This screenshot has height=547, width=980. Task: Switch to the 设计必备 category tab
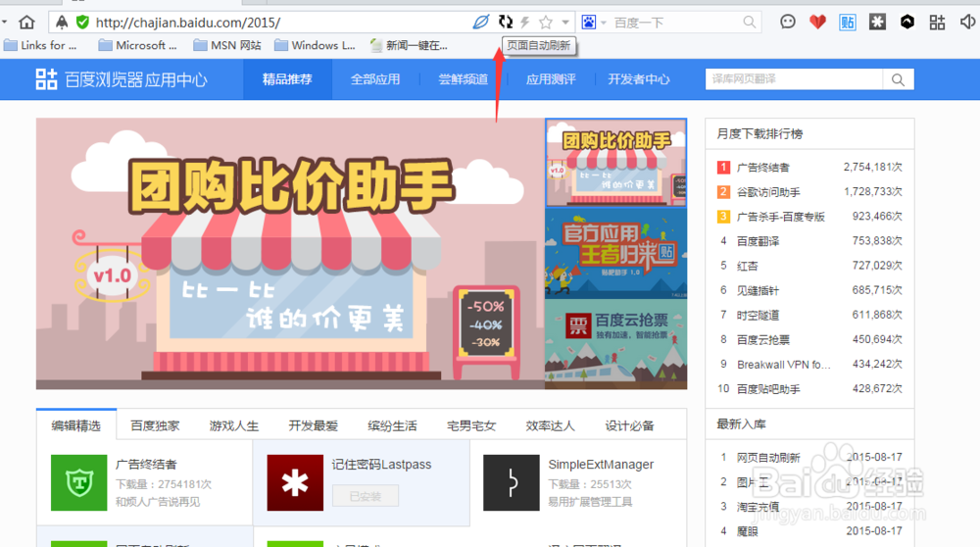[629, 425]
